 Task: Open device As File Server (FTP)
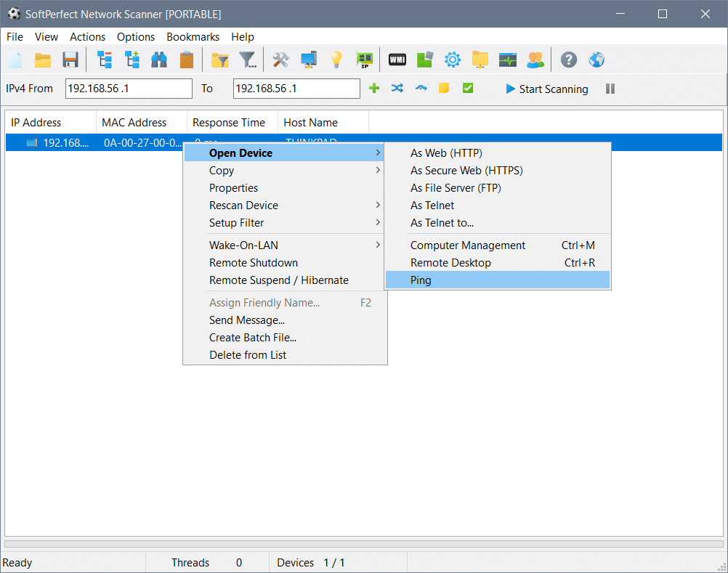[x=498, y=188]
